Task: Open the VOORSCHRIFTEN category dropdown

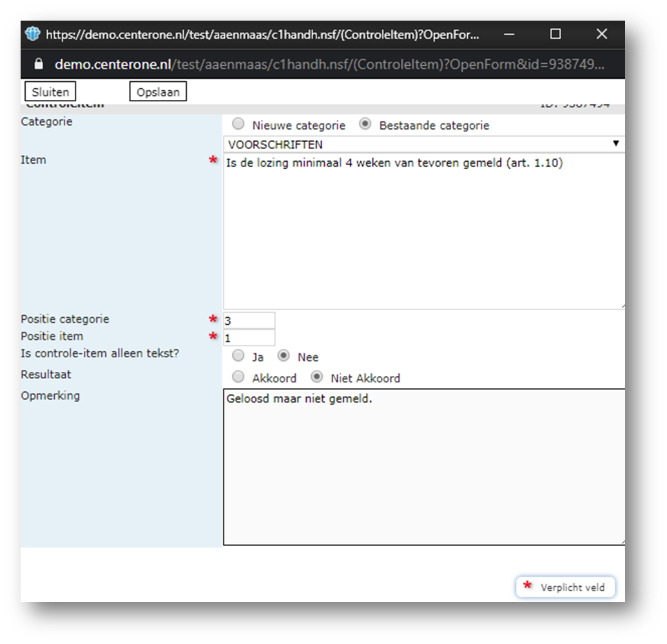Action: [423, 144]
